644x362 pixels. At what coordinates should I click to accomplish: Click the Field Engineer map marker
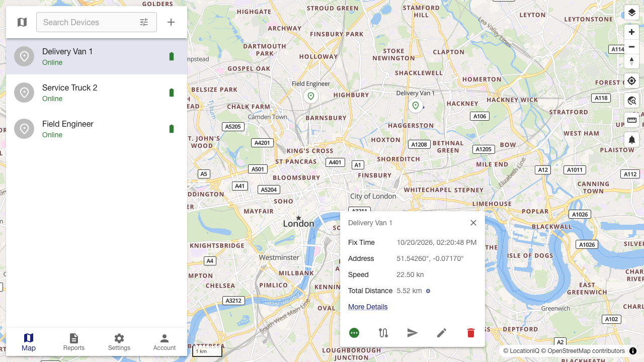pyautogui.click(x=311, y=96)
